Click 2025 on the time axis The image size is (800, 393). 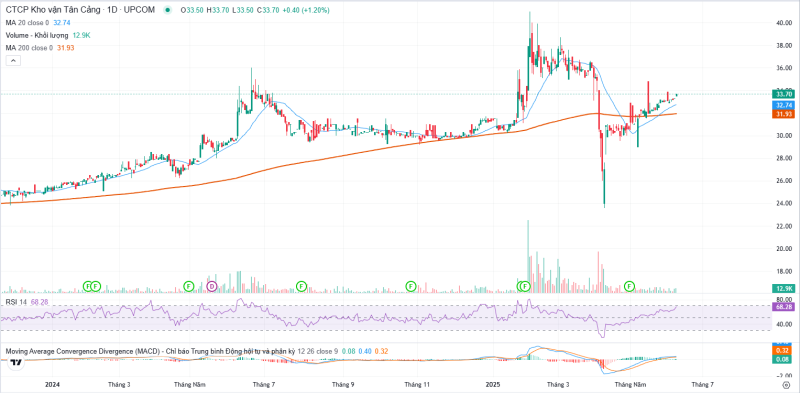[x=492, y=384]
